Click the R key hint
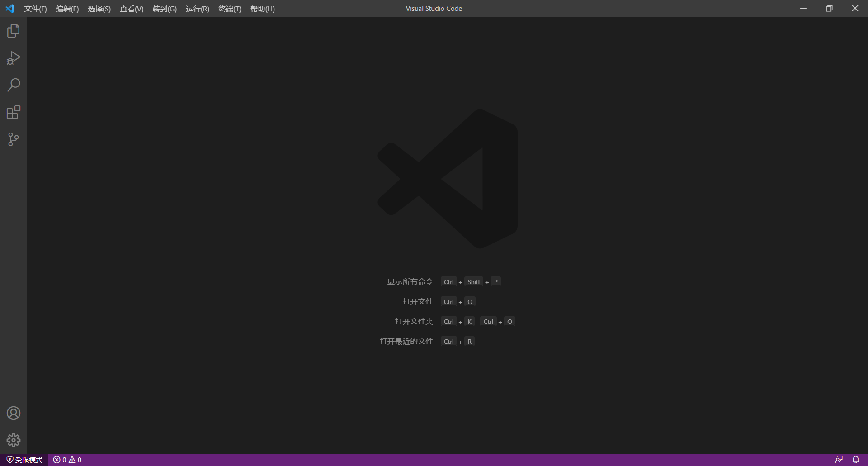Screen dimensions: 868x466 pos(470,342)
